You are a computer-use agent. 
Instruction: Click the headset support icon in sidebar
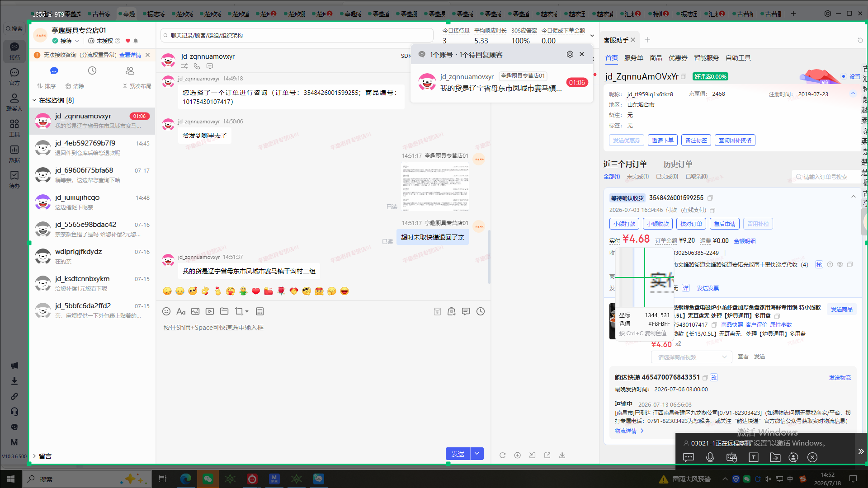[x=14, y=412]
